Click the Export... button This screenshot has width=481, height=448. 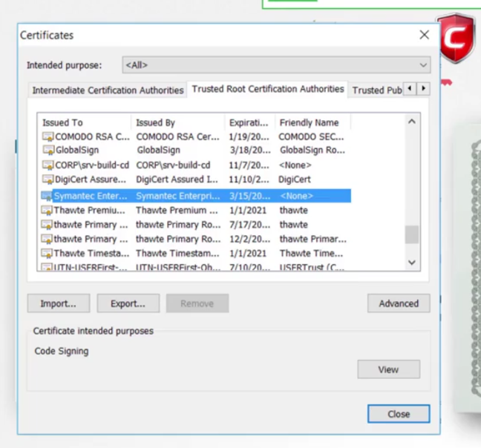click(128, 303)
